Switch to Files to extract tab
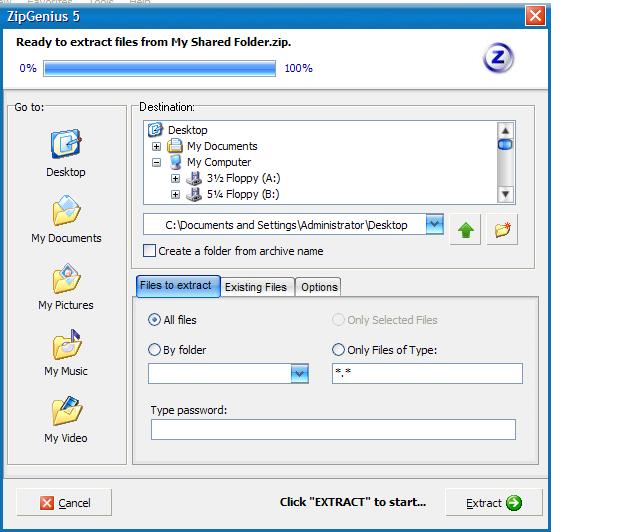Image resolution: width=640 pixels, height=532 pixels. 178,286
